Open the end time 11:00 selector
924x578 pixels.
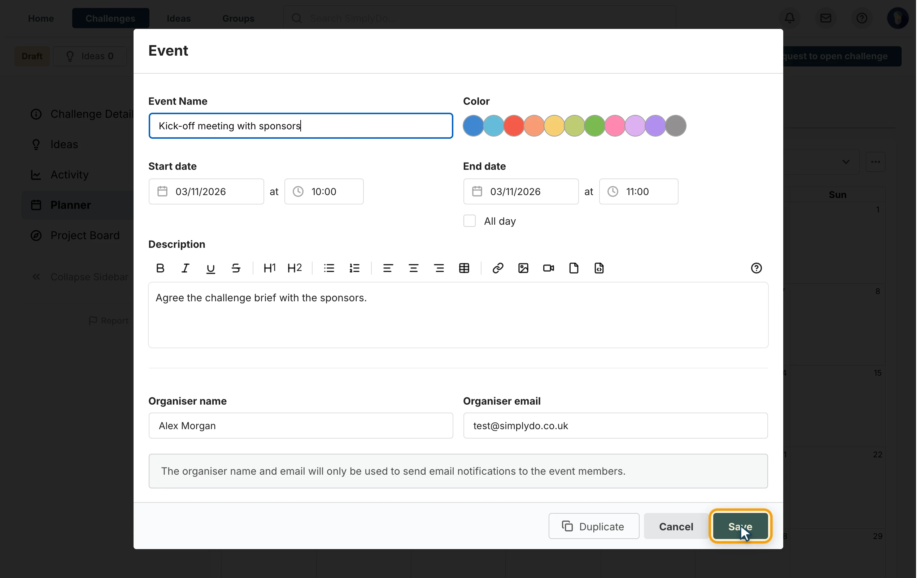(x=638, y=191)
